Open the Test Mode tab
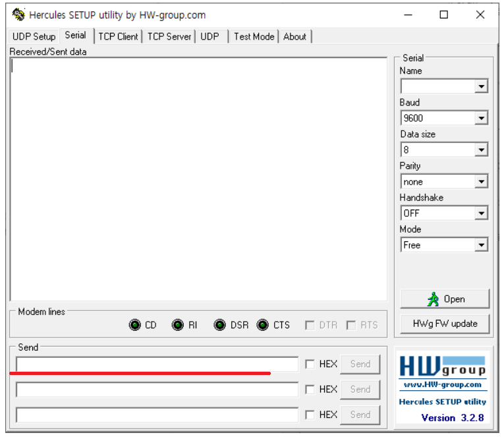 254,36
